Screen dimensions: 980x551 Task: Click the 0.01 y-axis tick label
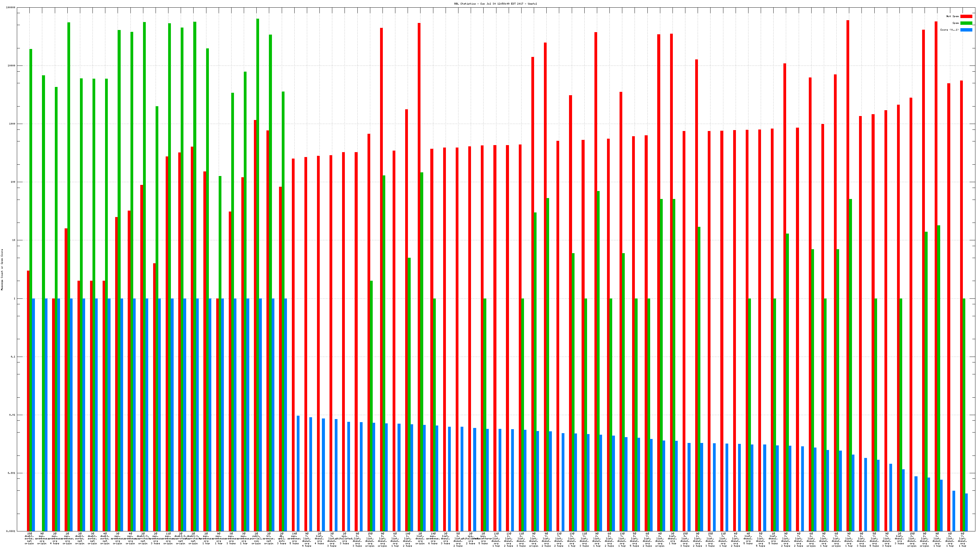tap(12, 415)
